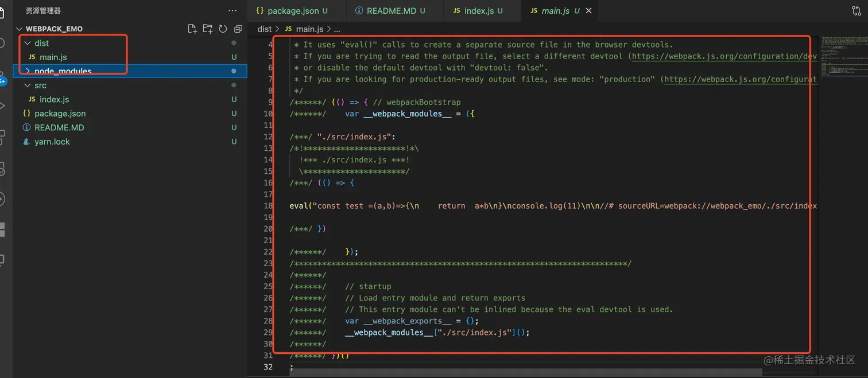
Task: Open index.js under src in explorer
Action: pyautogui.click(x=55, y=99)
